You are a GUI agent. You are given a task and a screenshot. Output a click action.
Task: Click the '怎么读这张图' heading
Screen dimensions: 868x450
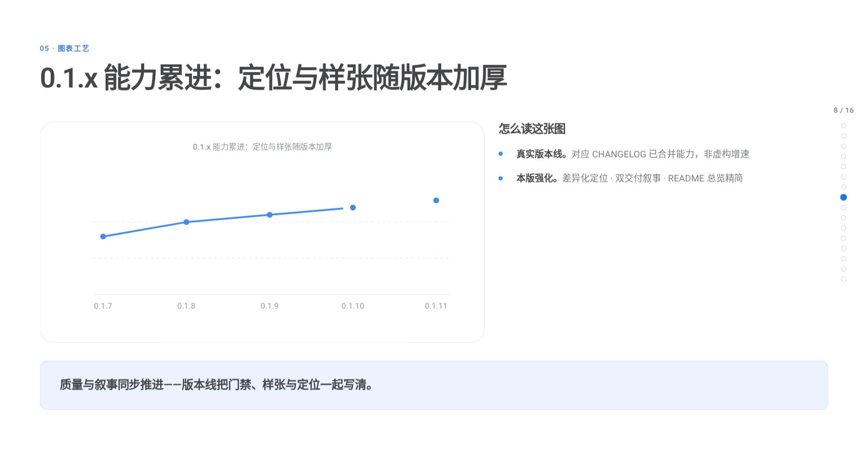coord(532,129)
